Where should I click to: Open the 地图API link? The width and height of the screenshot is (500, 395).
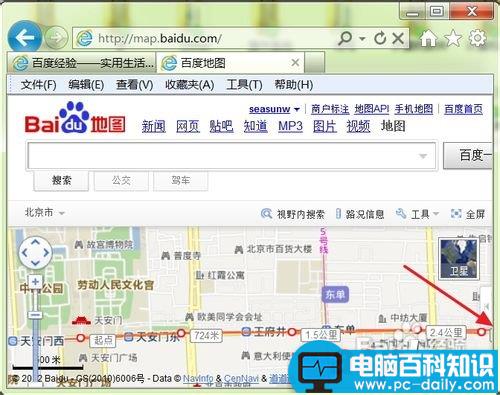click(x=371, y=109)
